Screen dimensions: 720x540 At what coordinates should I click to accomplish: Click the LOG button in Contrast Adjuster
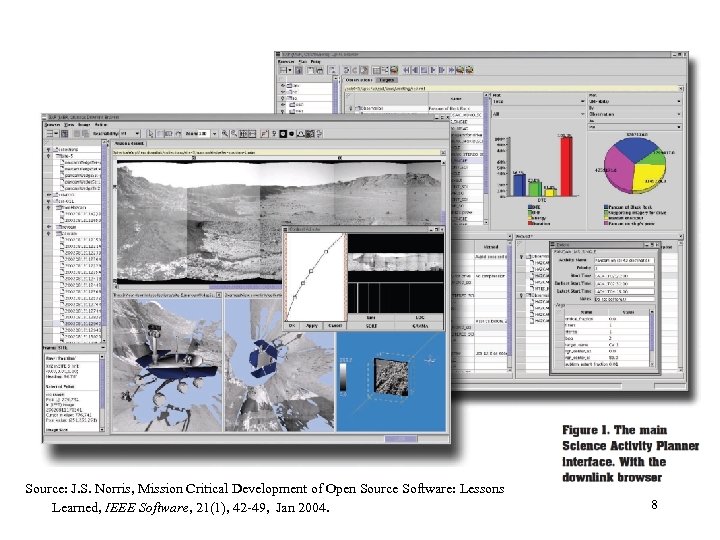click(420, 318)
